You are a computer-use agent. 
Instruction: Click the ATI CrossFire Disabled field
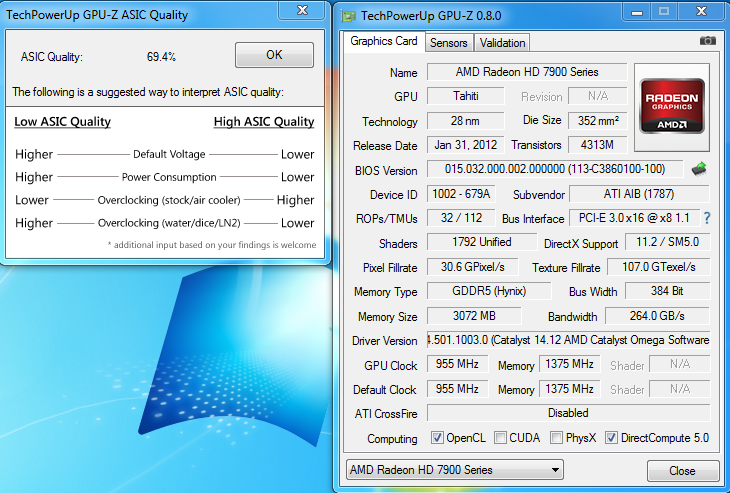coord(568,413)
